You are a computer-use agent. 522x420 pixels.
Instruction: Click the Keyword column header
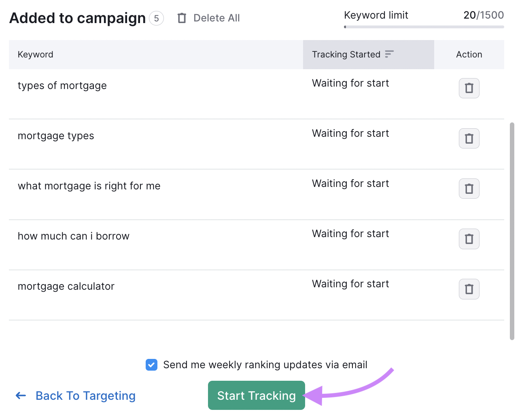click(x=36, y=55)
